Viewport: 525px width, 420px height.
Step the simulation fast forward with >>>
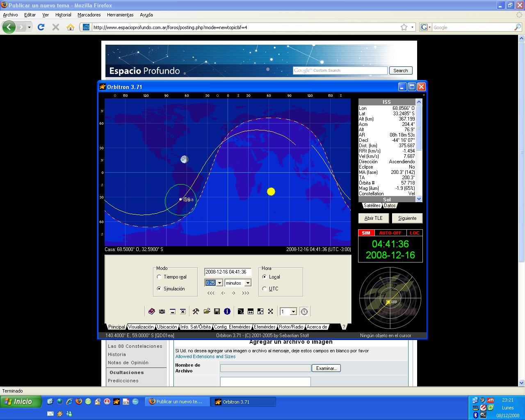246,293
